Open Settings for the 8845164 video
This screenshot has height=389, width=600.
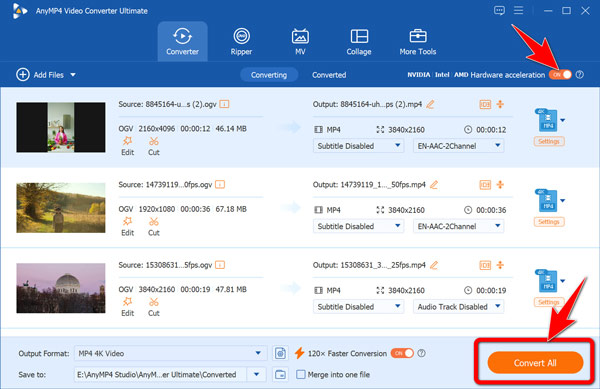point(549,142)
